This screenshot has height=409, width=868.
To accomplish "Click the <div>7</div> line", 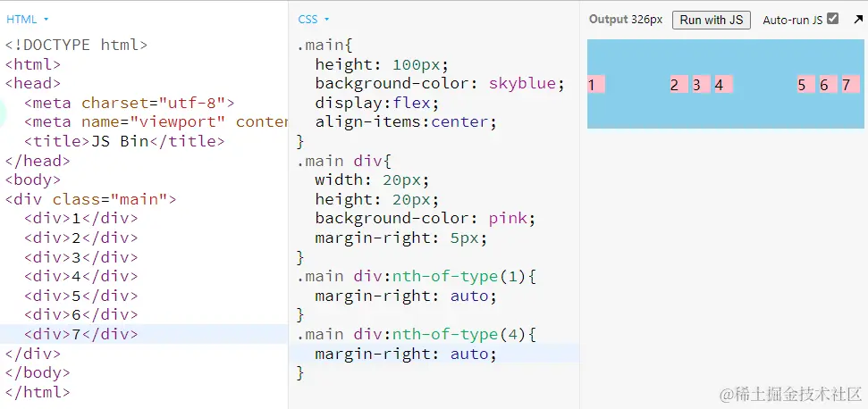I will 80,334.
